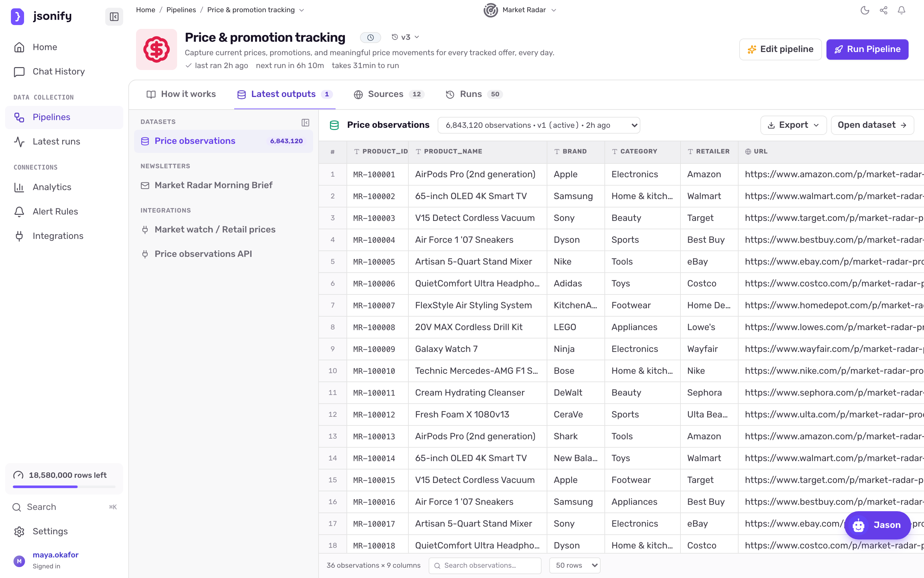Sort by URL column header
The height and width of the screenshot is (578, 924).
831,152
